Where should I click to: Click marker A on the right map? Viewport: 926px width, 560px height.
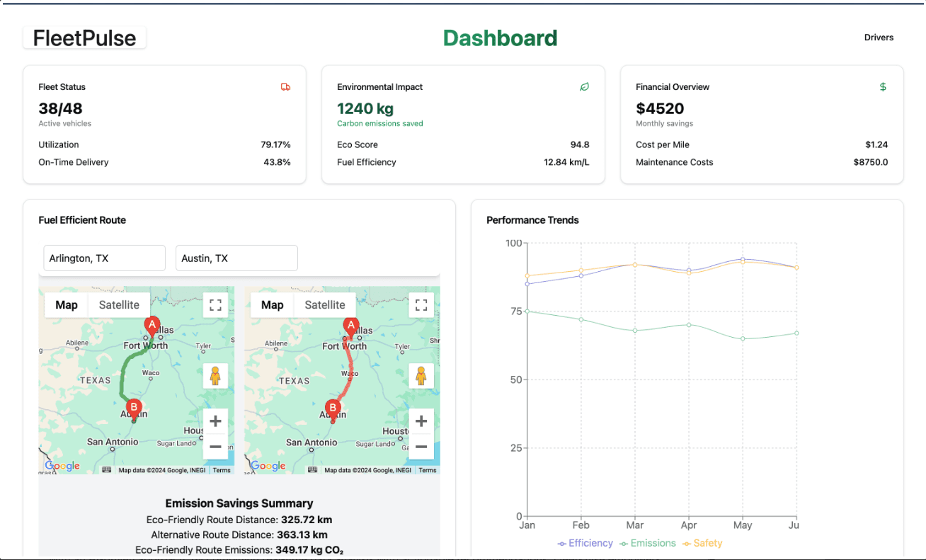(x=350, y=328)
